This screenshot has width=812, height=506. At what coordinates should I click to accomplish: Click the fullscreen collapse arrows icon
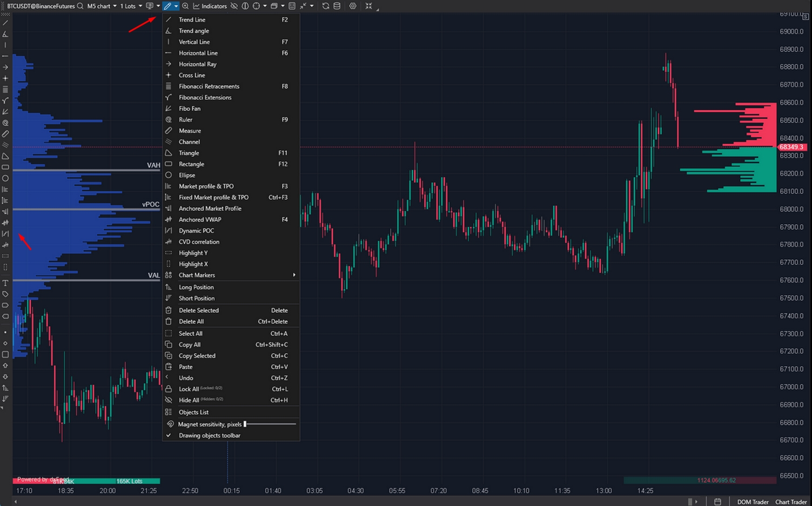pos(368,6)
